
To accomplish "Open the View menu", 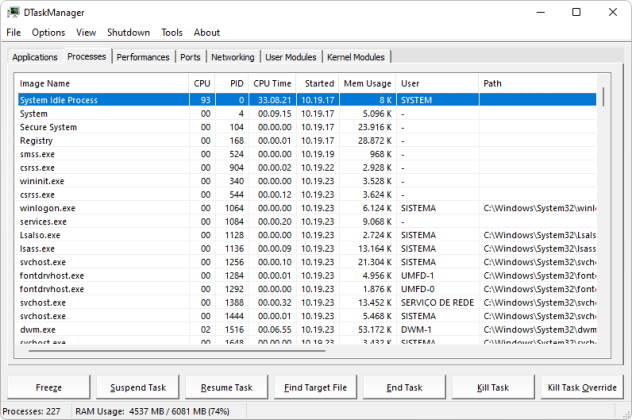I will pyautogui.click(x=86, y=33).
